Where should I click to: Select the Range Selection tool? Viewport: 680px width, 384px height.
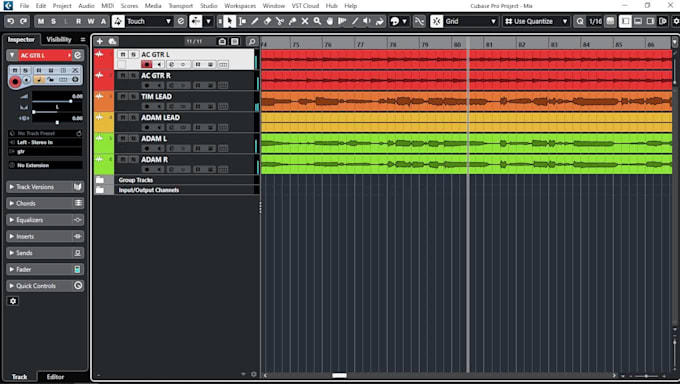pyautogui.click(x=242, y=21)
